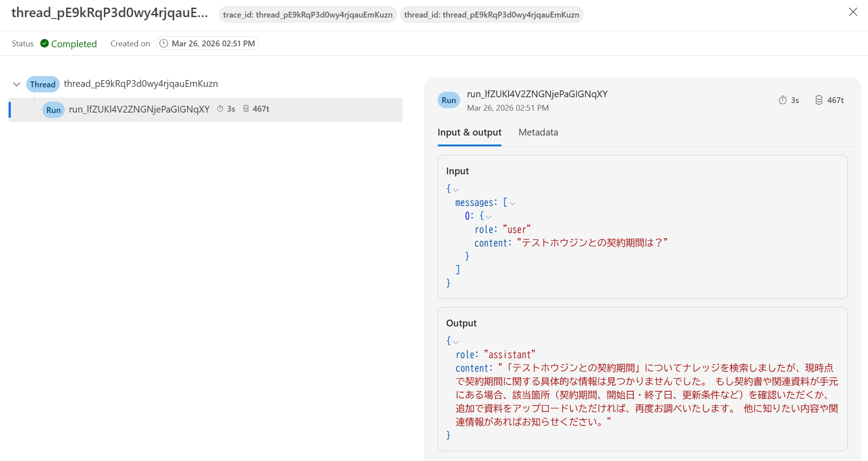Viewport: 868px width, 461px height.
Task: Click the thread title heading at the top
Action: 110,13
